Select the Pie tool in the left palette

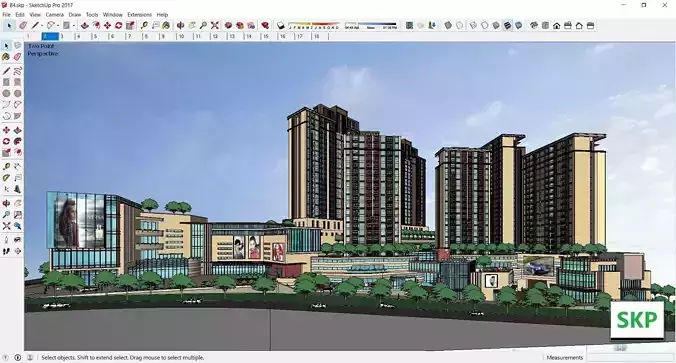[18, 116]
